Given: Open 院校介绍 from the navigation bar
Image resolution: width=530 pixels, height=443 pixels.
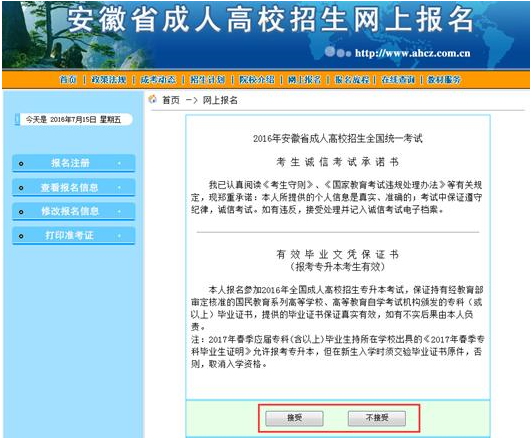Looking at the screenshot, I should pos(257,80).
